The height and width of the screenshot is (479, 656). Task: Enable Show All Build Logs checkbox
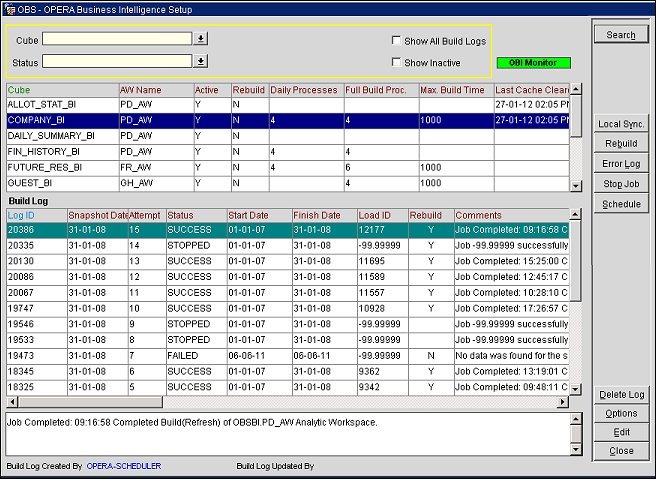396,41
